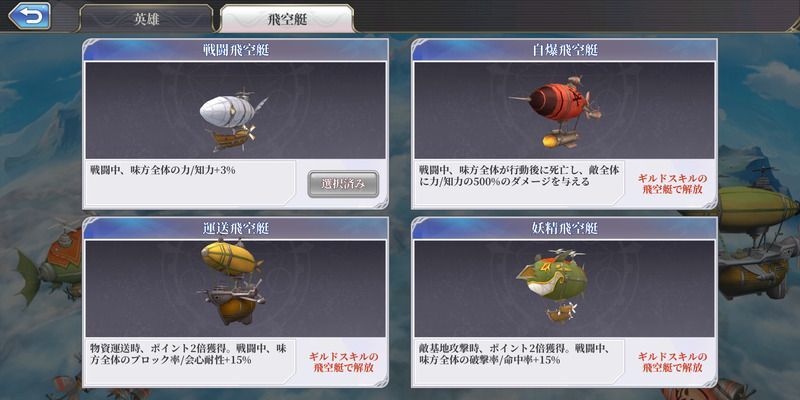Click the 運送飛空艇 title header
This screenshot has height=400, width=800.
tap(235, 229)
